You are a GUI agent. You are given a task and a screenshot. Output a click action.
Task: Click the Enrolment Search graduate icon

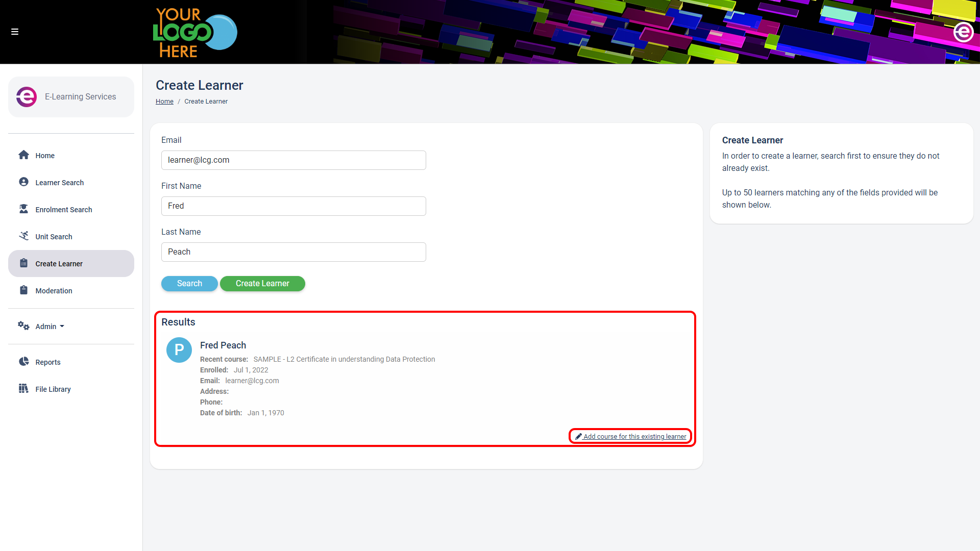pos(23,209)
